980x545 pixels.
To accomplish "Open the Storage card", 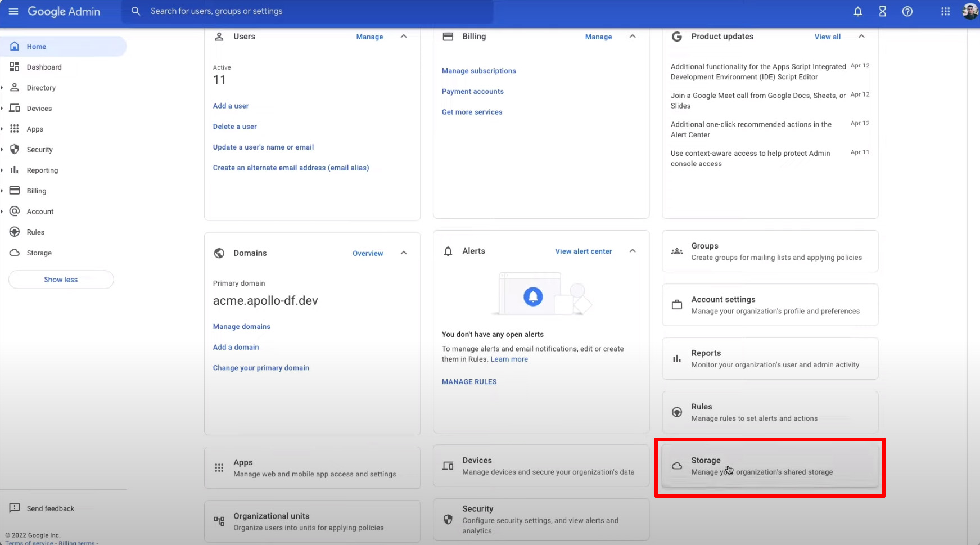I will [770, 466].
